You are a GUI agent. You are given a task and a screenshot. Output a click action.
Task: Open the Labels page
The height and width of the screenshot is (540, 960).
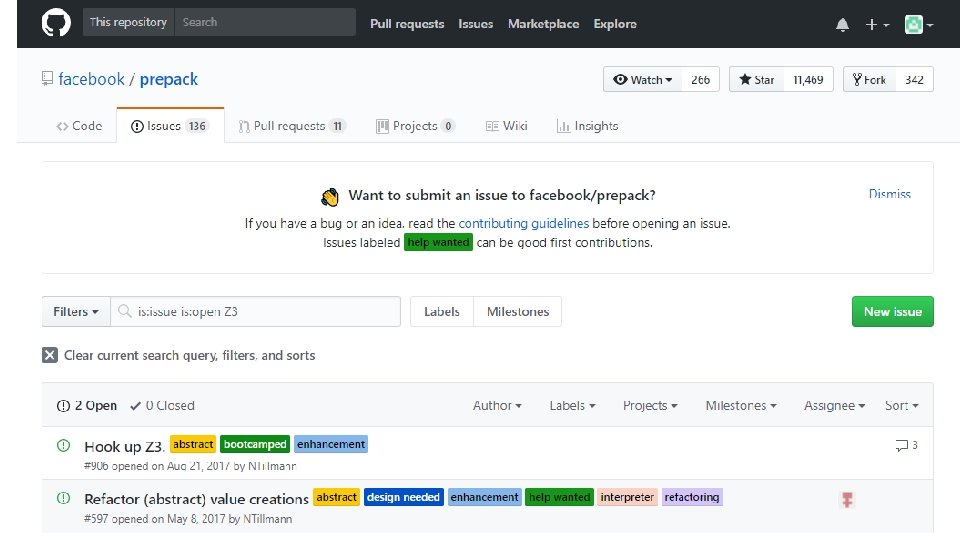tap(442, 312)
